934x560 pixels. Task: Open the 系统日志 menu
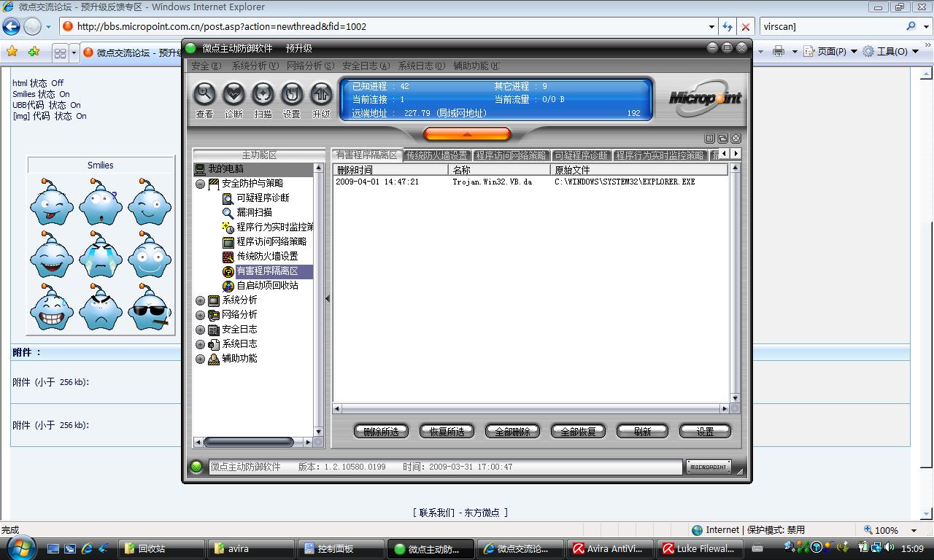tap(421, 66)
